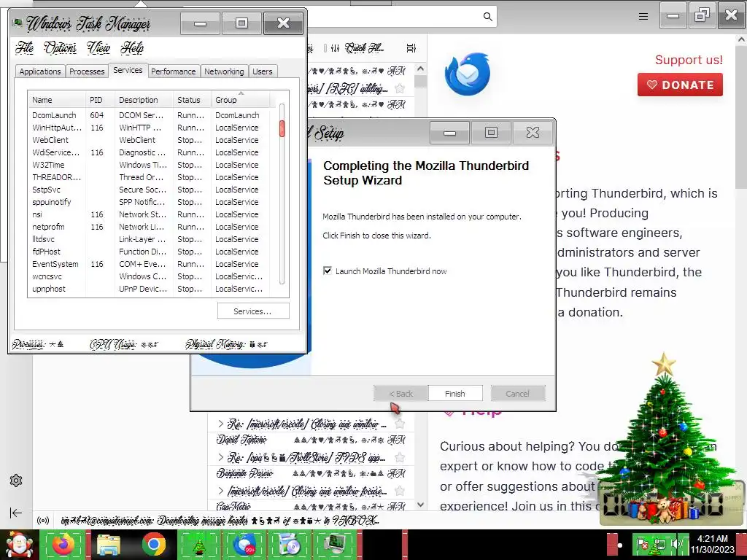747x560 pixels.
Task: Open message list display options icon
Action: click(411, 47)
